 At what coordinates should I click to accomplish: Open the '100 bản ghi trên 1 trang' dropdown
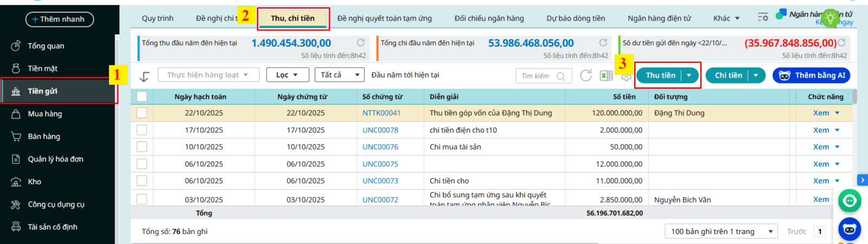(720, 232)
